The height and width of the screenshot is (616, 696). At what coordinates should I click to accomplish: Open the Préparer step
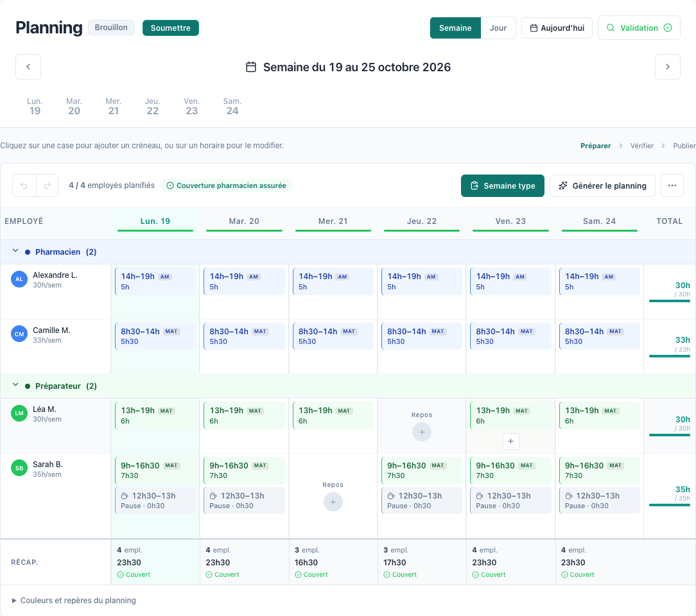click(x=595, y=146)
